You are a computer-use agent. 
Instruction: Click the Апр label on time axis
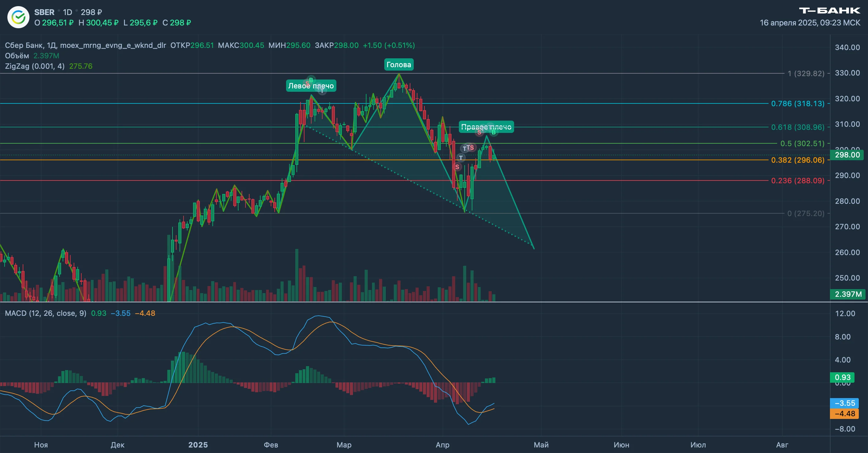coord(442,445)
